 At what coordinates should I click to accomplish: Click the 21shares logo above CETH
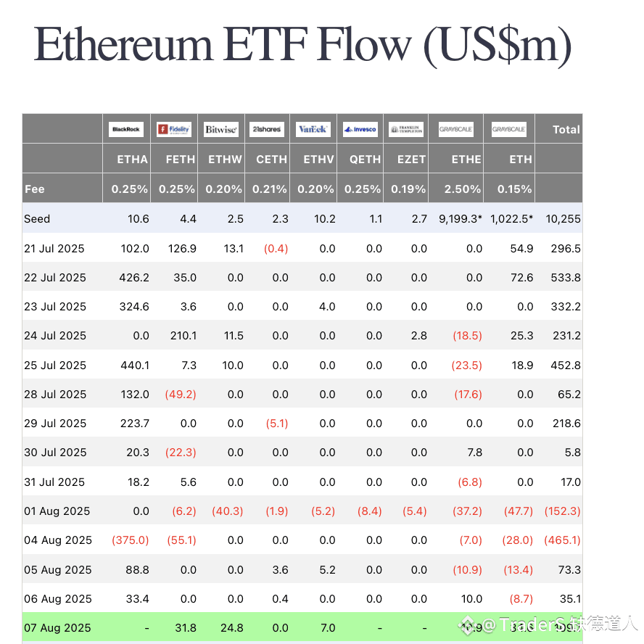tap(266, 130)
